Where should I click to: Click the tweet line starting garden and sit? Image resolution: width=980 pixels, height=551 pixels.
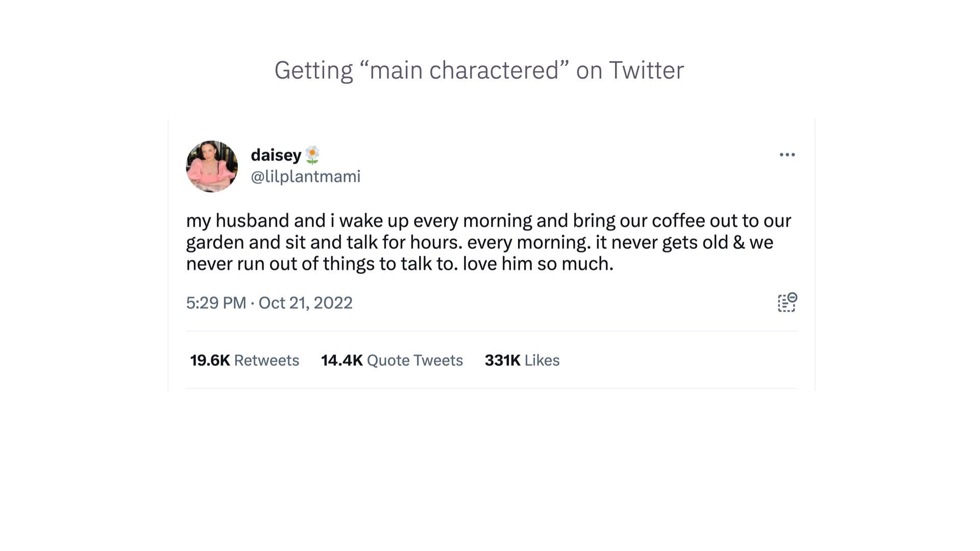point(479,242)
